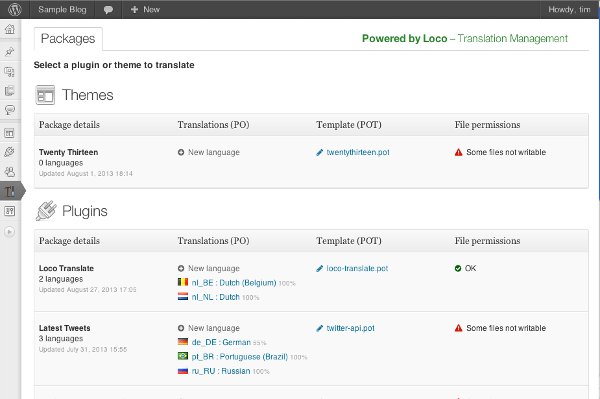Open Media icon in sidebar
Image resolution: width=600 pixels, height=399 pixels.
tap(10, 72)
